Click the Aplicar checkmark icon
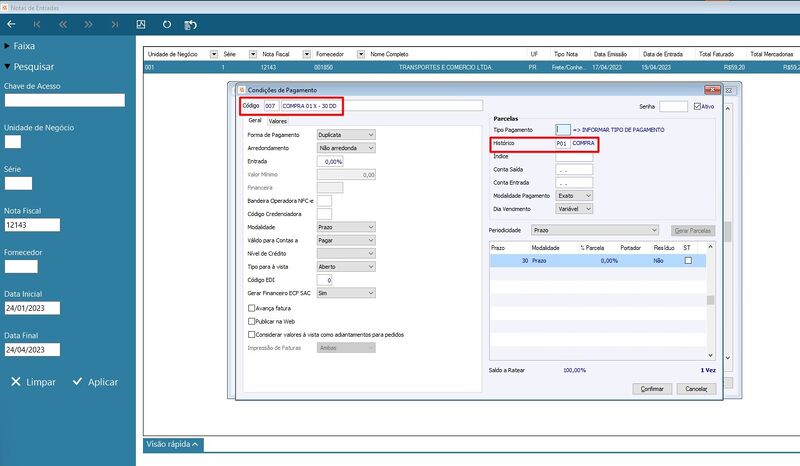The height and width of the screenshot is (466, 800). (78, 381)
